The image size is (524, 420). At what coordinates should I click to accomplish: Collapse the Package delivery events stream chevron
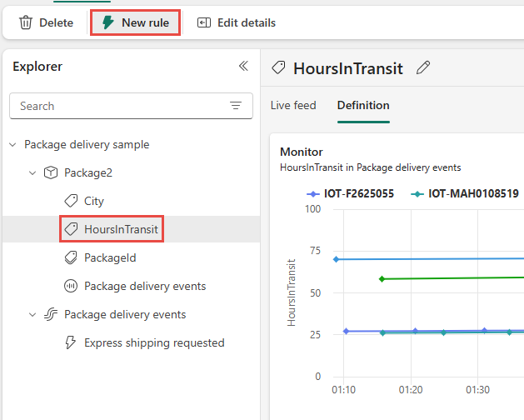pos(32,315)
